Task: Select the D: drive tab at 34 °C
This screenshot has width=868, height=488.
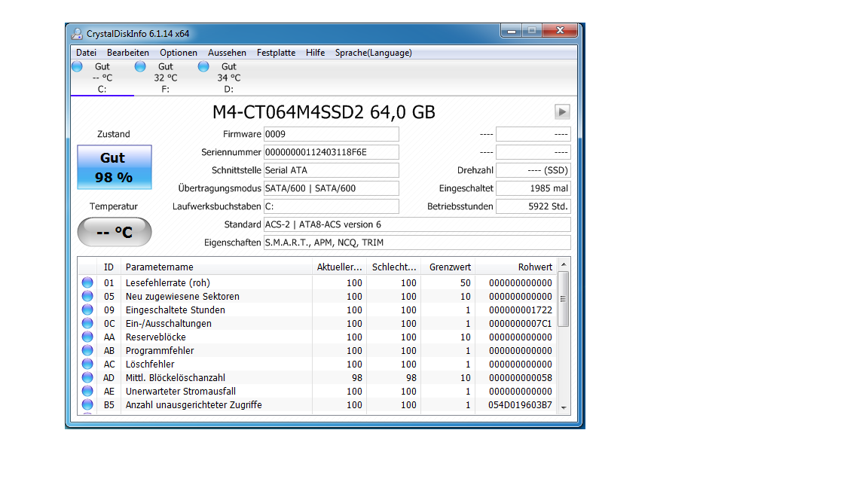Action: coord(228,78)
